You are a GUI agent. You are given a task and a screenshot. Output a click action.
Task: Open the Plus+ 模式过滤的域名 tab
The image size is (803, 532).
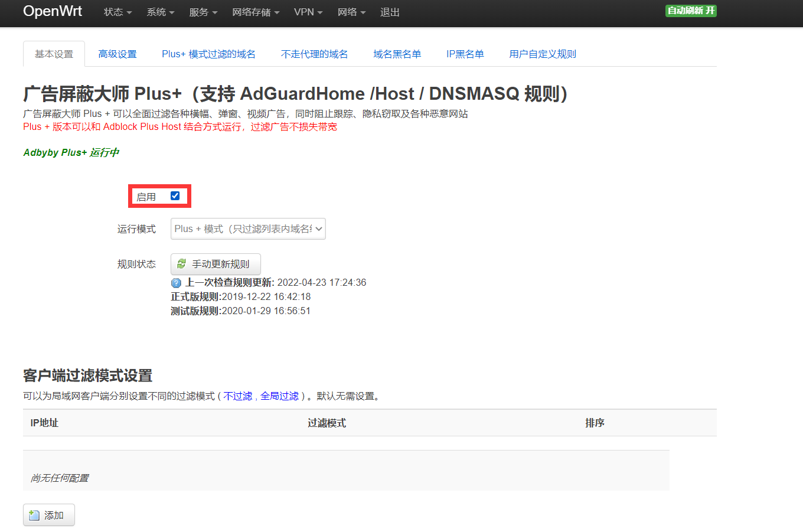tap(209, 54)
